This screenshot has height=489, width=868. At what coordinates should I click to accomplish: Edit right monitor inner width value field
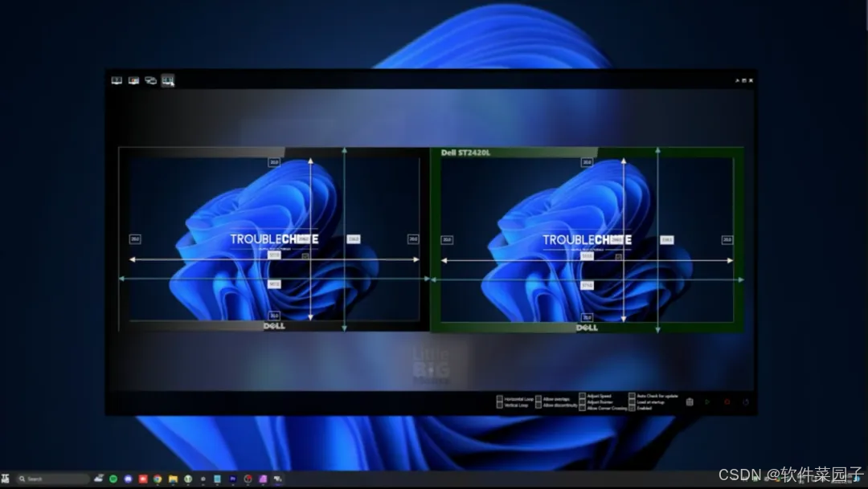click(587, 256)
